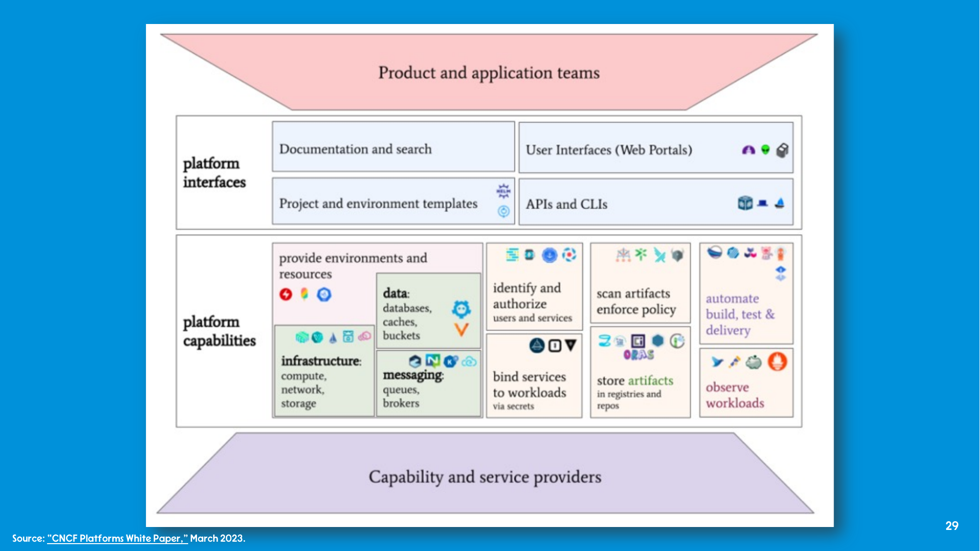This screenshot has height=551, width=980.
Task: Click the teal cube stack logo in infrastructure box
Action: [302, 337]
